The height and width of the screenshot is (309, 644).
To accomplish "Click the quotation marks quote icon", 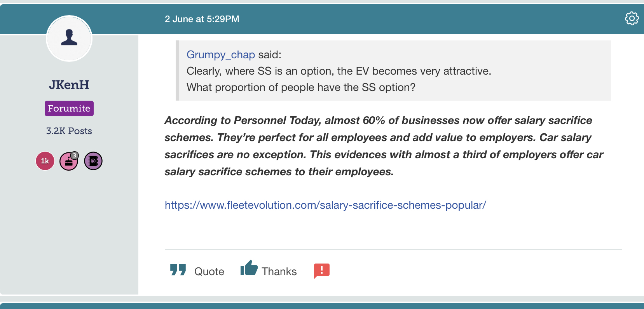I will (x=178, y=270).
